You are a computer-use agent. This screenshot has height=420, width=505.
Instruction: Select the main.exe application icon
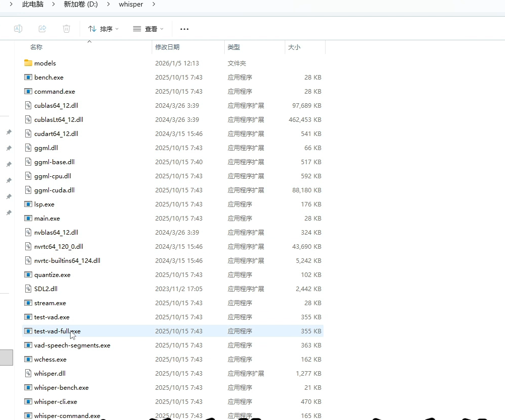[28, 218]
